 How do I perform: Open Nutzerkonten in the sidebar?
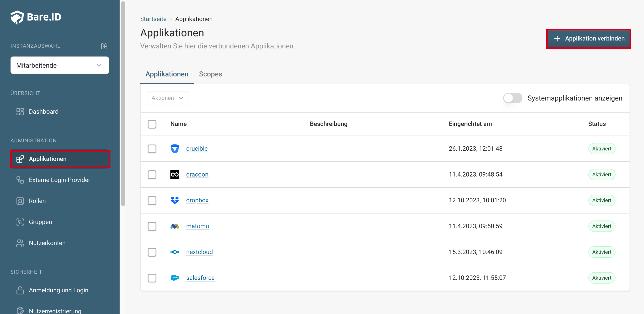[60, 243]
